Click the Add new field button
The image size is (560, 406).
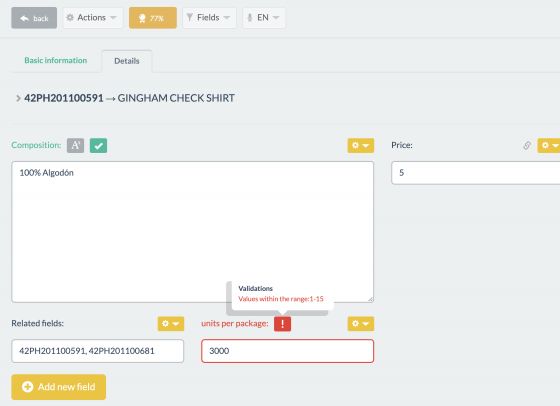pyautogui.click(x=59, y=387)
